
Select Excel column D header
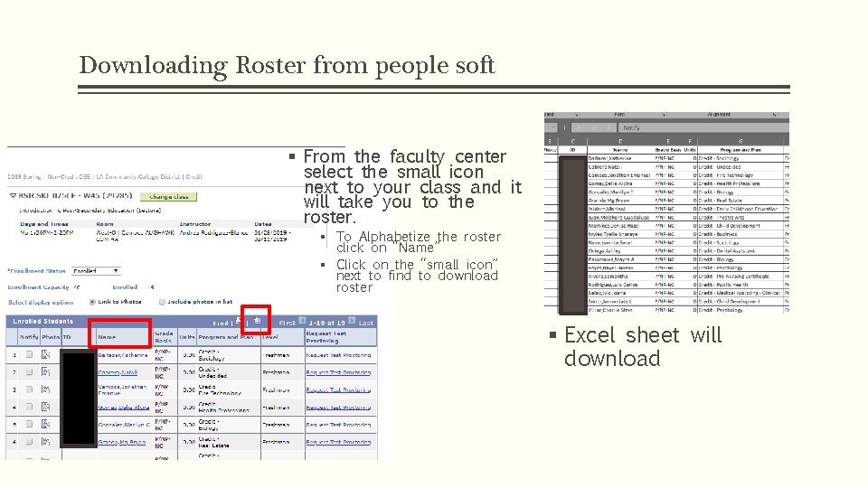point(620,142)
